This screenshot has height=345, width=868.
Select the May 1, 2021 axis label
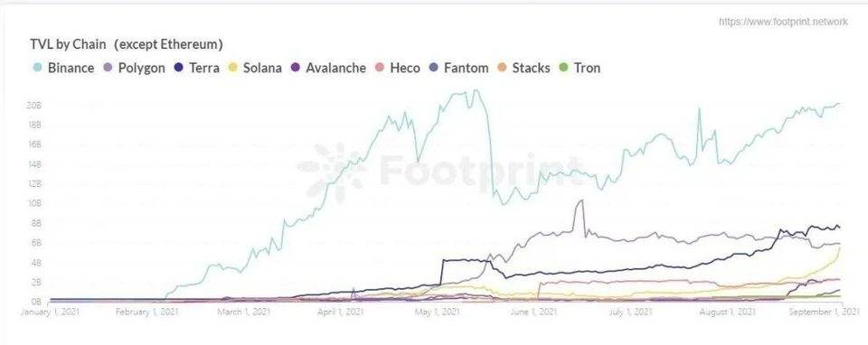(x=430, y=312)
